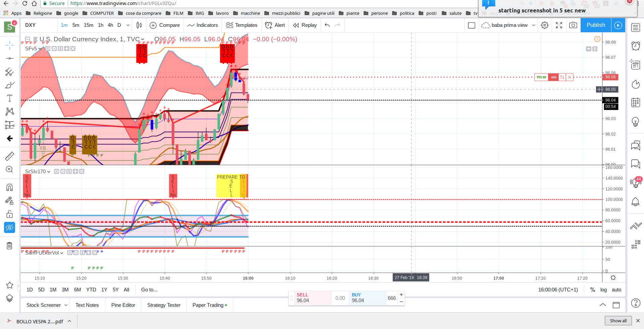Screen dimensions: 644x329
Task: Toggle magnet mode for drawings
Action: pyautogui.click(x=10, y=187)
